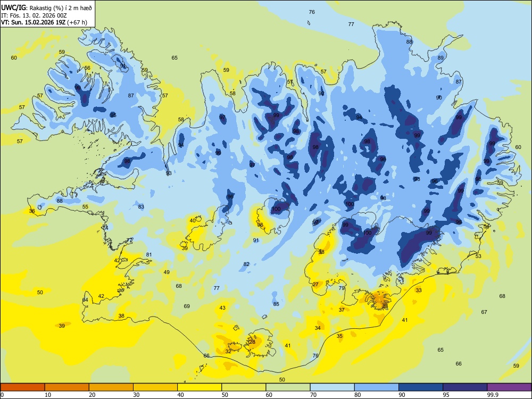Click the humidity value "92" on the map
The width and height of the screenshot is (532, 399).
click(x=321, y=93)
